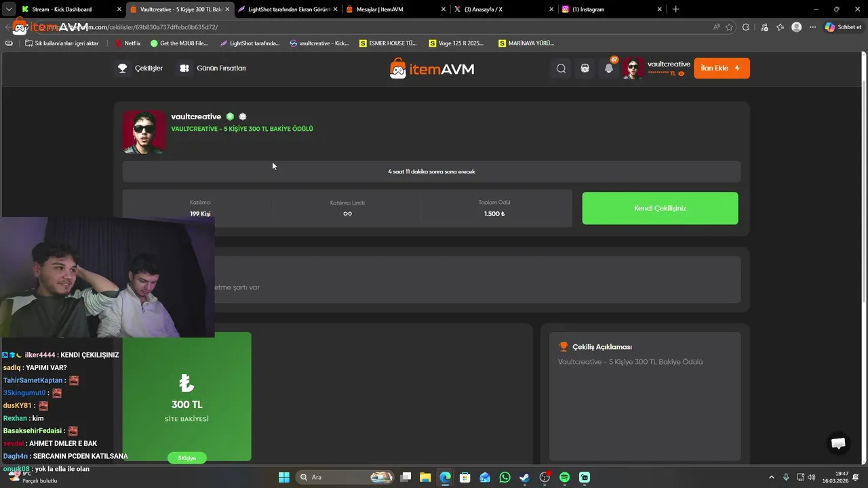
Task: Open weather widget Parçalı bulutlu
Action: click(34, 477)
